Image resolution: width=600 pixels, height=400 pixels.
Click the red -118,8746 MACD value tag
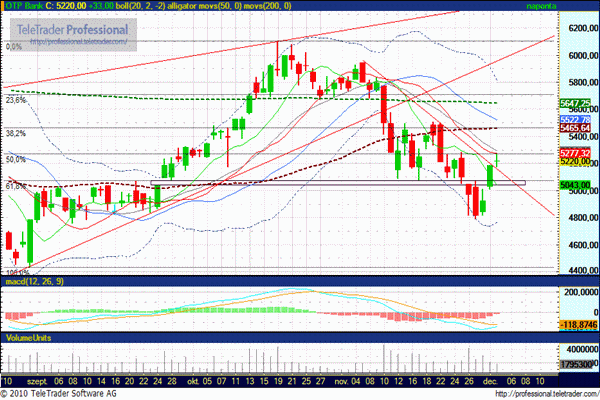pos(573,326)
